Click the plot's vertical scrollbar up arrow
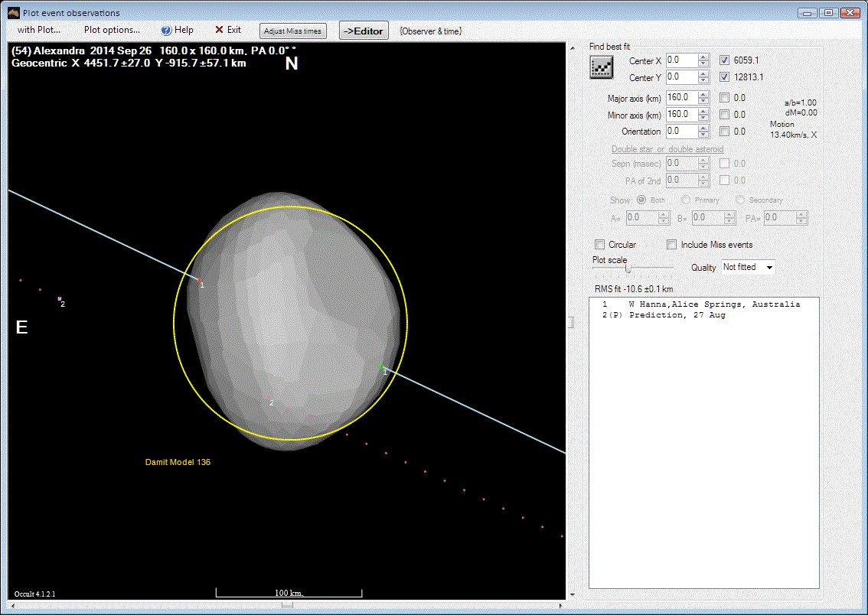Screen dimensions: 868x615 573,48
